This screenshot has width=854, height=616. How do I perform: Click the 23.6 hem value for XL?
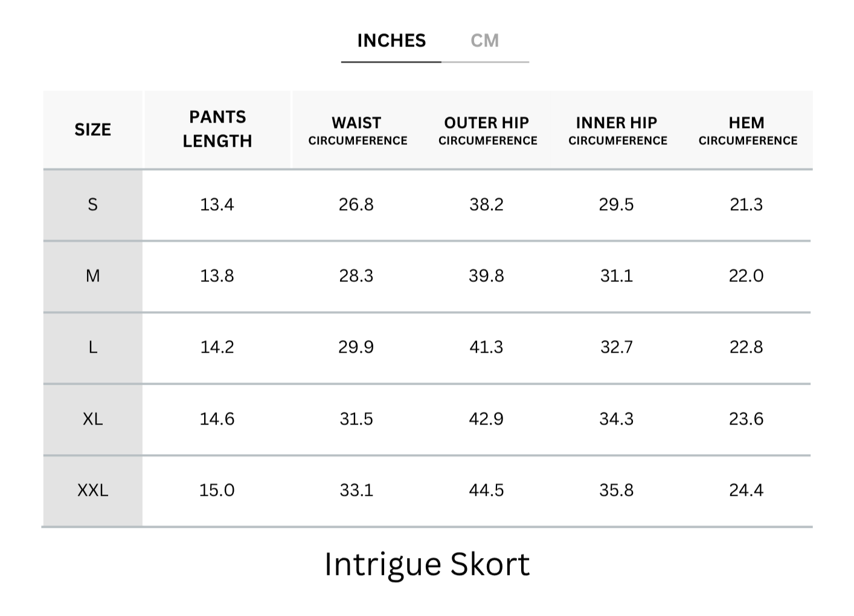click(x=746, y=419)
